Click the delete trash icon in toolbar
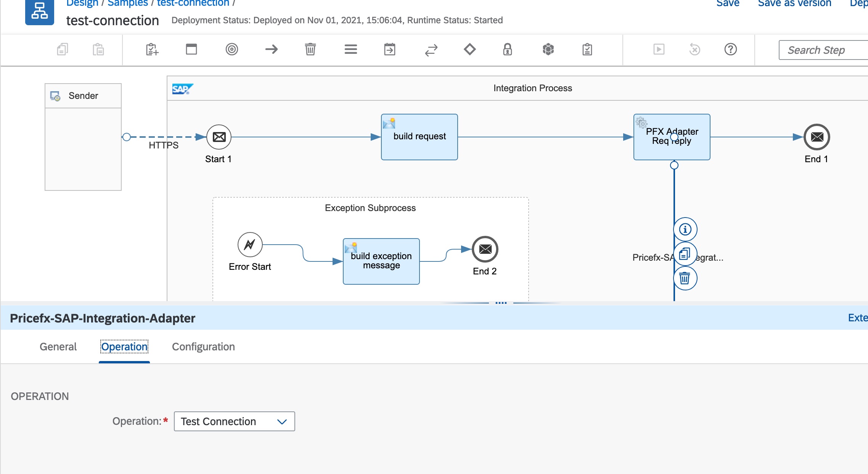Image resolution: width=868 pixels, height=474 pixels. pyautogui.click(x=310, y=50)
